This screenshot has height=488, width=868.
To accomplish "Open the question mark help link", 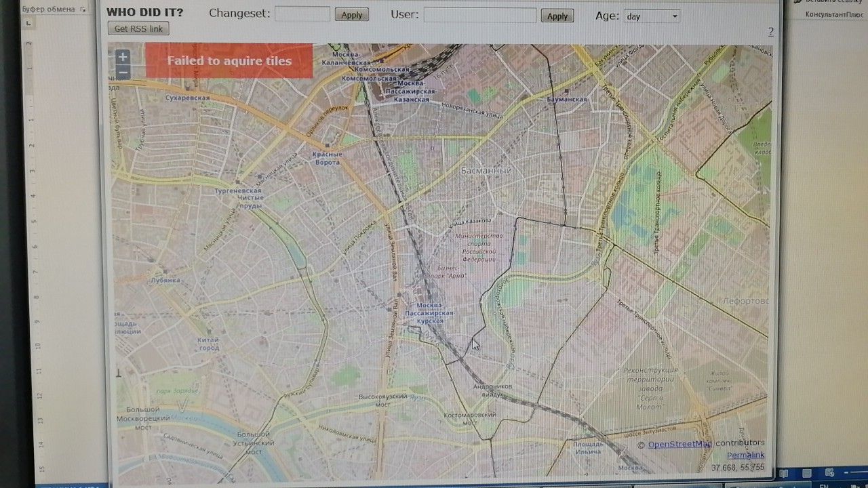I will point(771,32).
